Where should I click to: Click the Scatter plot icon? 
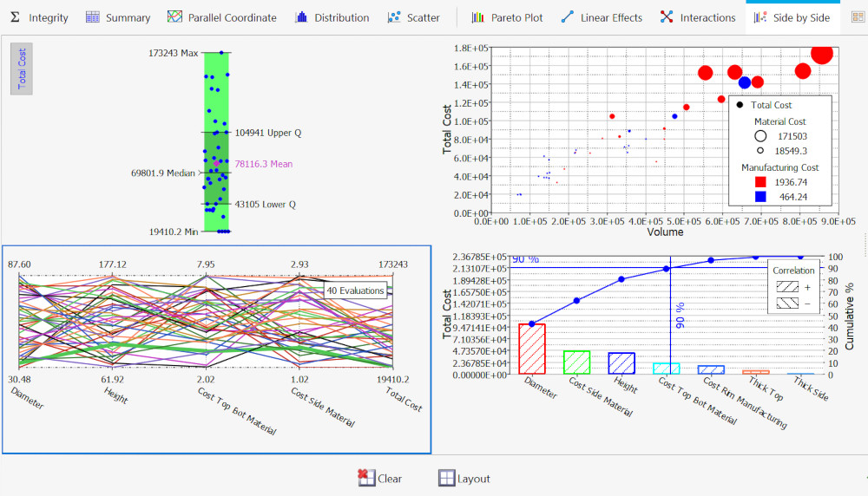click(394, 17)
